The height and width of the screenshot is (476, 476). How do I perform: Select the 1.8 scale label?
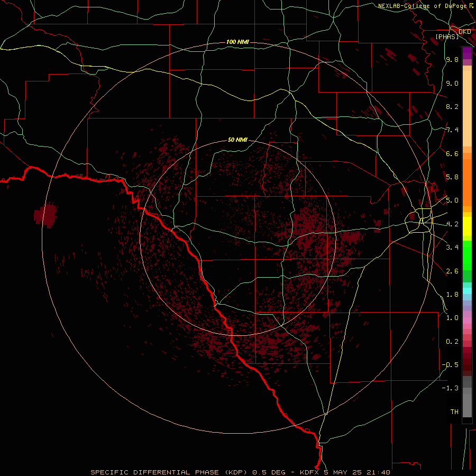(452, 295)
